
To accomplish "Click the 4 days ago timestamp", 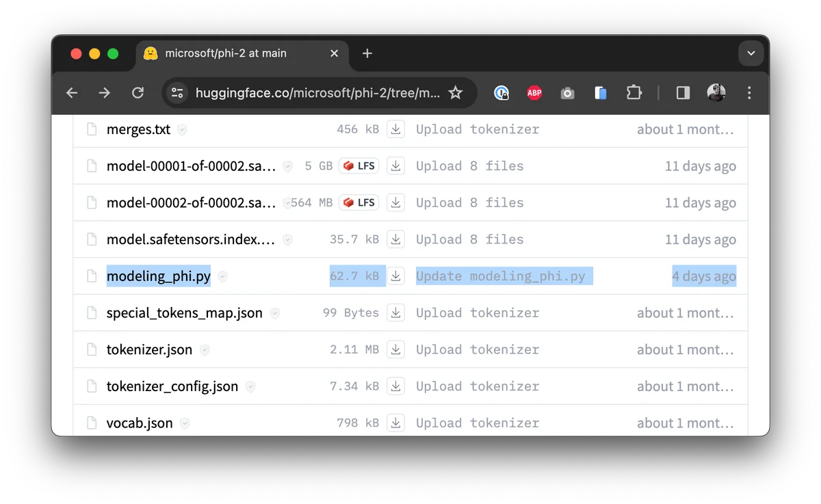I will 704,276.
